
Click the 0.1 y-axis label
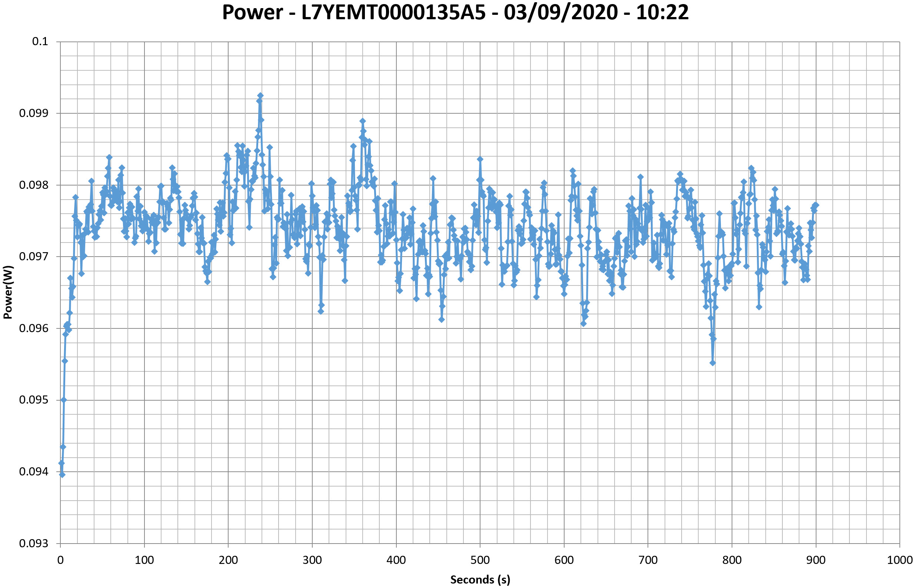pyautogui.click(x=40, y=41)
